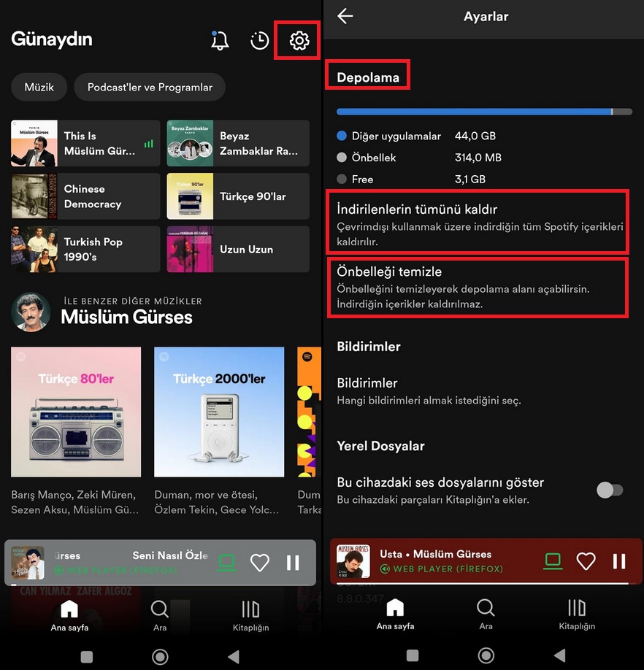The width and height of the screenshot is (644, 670).
Task: Tap Usta album art in mini player
Action: tap(353, 561)
